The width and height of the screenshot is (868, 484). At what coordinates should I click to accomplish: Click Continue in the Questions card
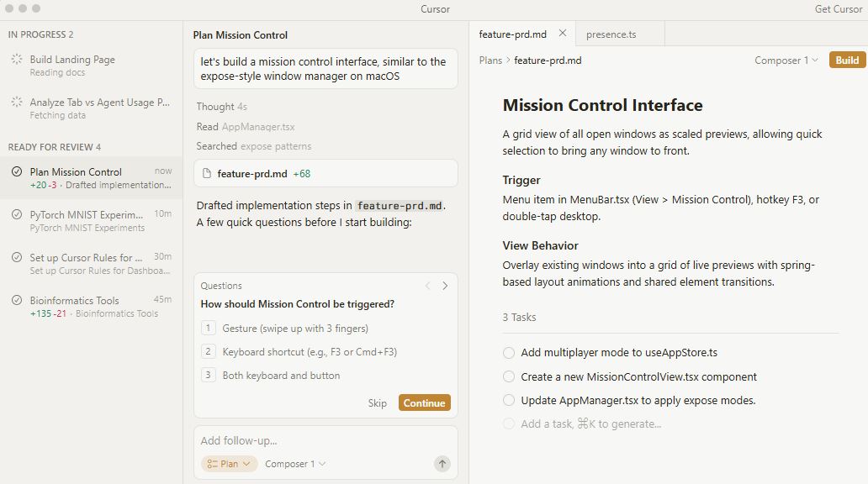[x=424, y=403]
